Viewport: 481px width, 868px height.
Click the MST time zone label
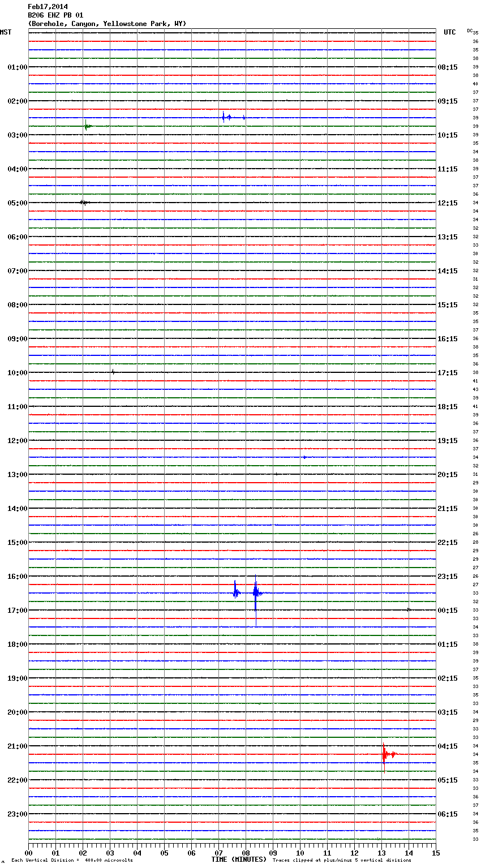click(x=6, y=32)
